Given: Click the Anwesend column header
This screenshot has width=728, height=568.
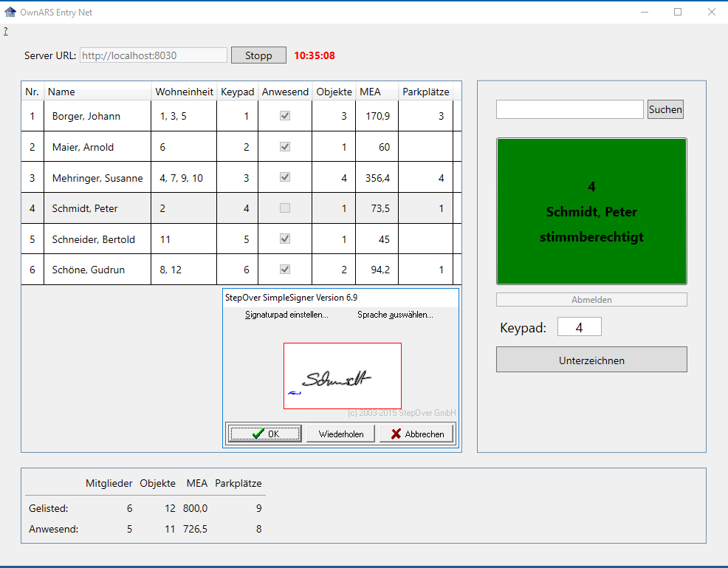Looking at the screenshot, I should pyautogui.click(x=285, y=92).
